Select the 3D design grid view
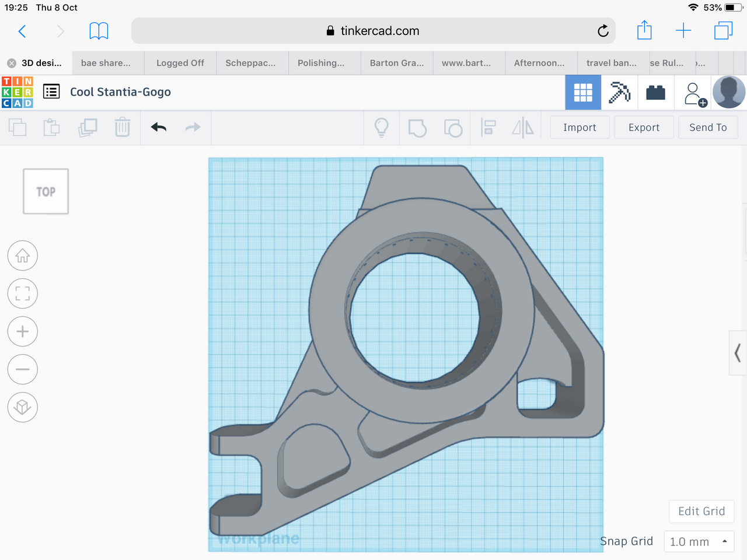747x560 pixels. pos(583,92)
